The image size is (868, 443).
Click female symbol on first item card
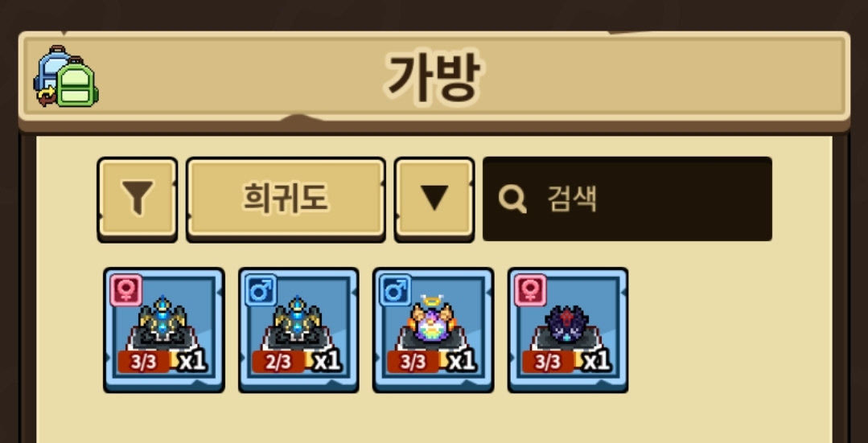click(x=127, y=290)
